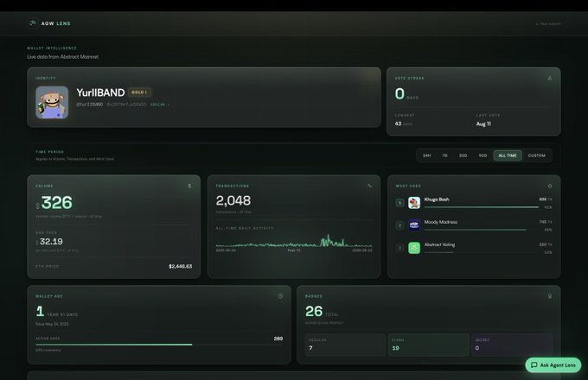This screenshot has width=588, height=380.
Task: Click the GOLD I tier badge
Action: [139, 92]
